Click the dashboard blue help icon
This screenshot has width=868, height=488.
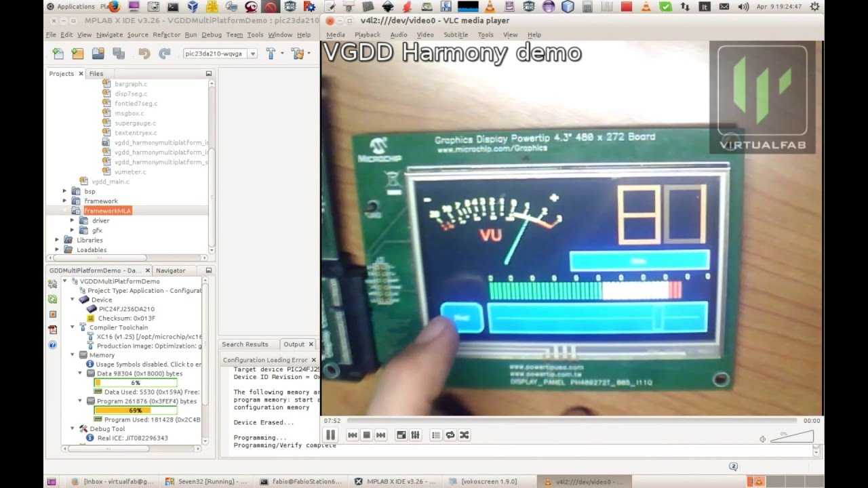(53, 345)
